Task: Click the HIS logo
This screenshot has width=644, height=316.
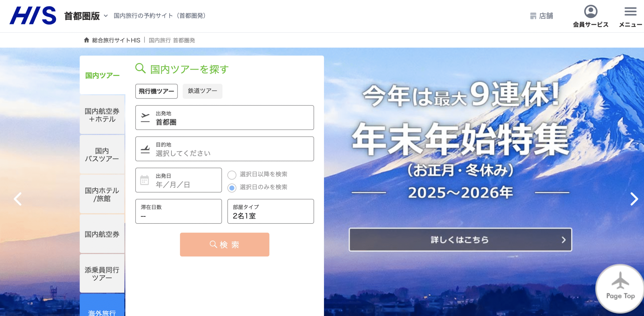Action: point(33,16)
